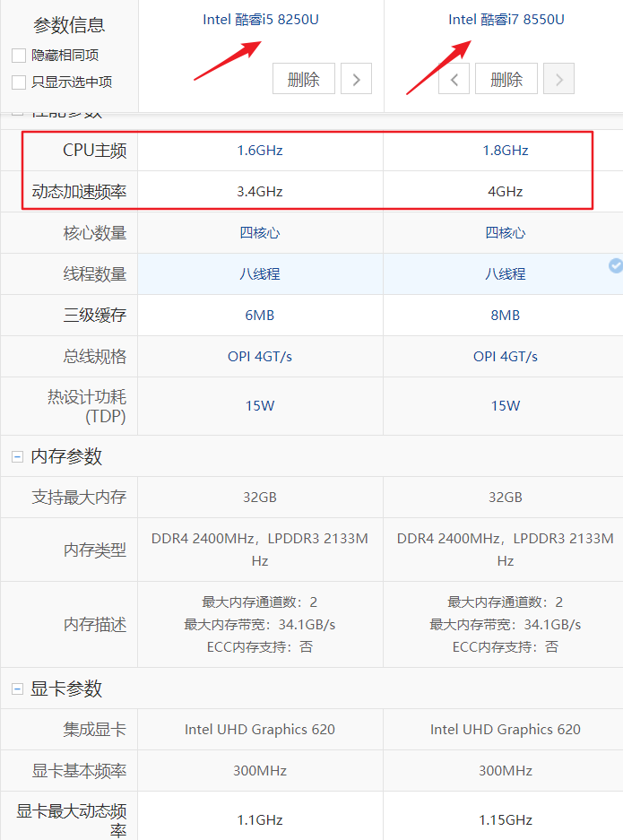Click the 15W TDP value for i5 8250U

(x=260, y=406)
